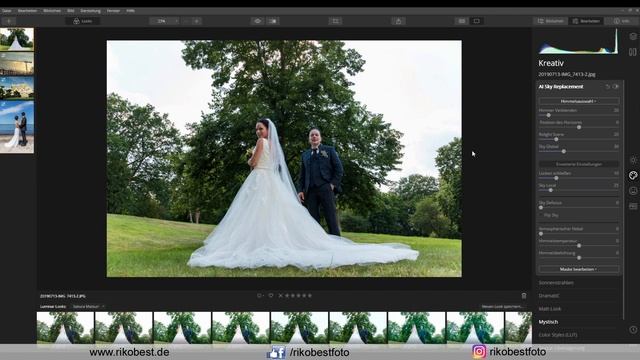Toggle AI Sky Replacement visibility switch

[616, 87]
